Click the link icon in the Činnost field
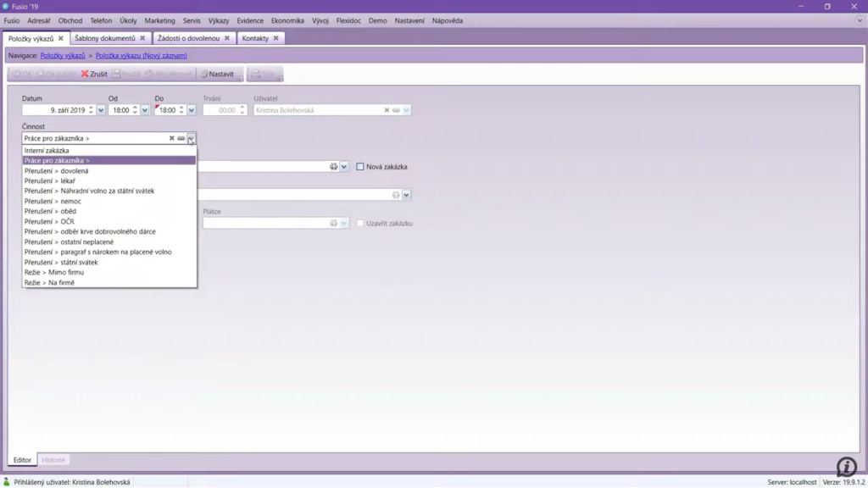 (x=181, y=138)
